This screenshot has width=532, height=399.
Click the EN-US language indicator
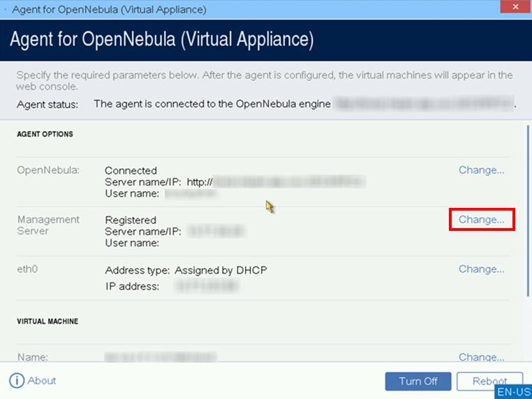tap(514, 391)
